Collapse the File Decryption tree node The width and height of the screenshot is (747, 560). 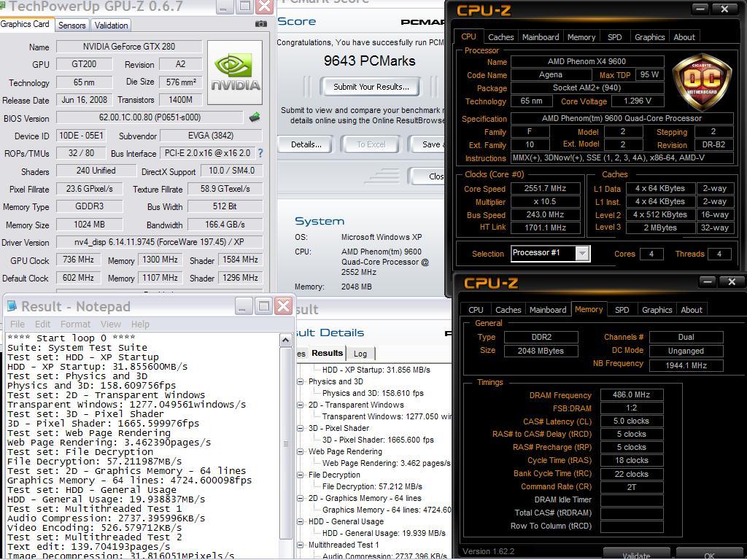click(x=300, y=475)
